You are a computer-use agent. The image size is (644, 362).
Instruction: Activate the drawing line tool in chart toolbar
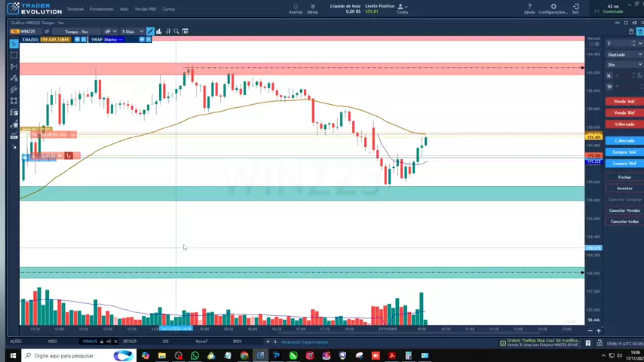point(150,31)
